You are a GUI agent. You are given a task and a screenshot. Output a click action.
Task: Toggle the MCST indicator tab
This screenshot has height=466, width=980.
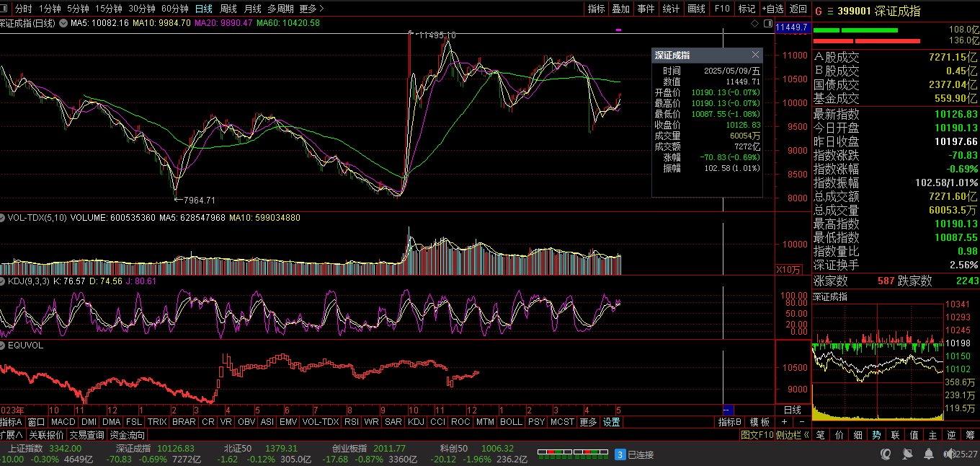563,422
